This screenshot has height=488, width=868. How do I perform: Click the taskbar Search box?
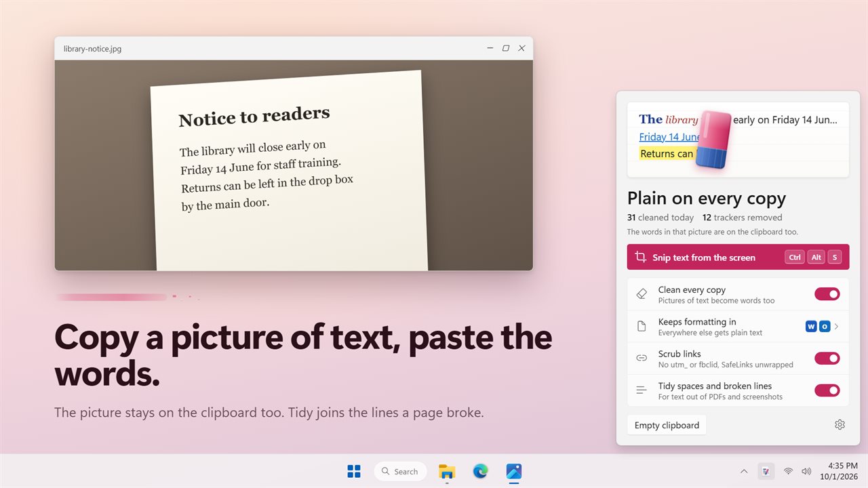coord(400,471)
